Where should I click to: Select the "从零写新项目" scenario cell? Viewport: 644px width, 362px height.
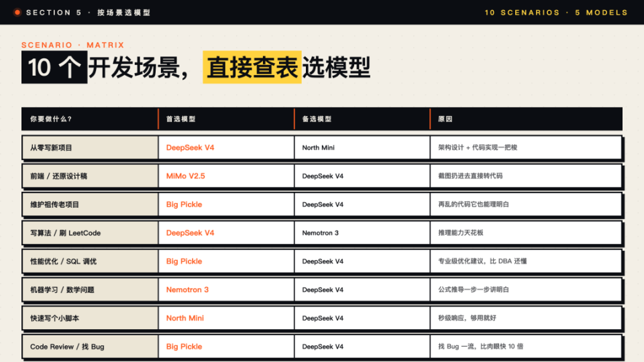click(90, 147)
